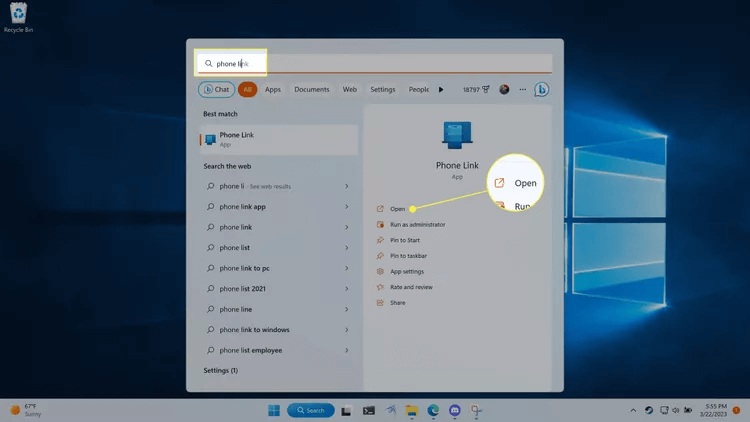Open Terminal from the taskbar
Image resolution: width=750 pixels, height=422 pixels.
[x=369, y=410]
